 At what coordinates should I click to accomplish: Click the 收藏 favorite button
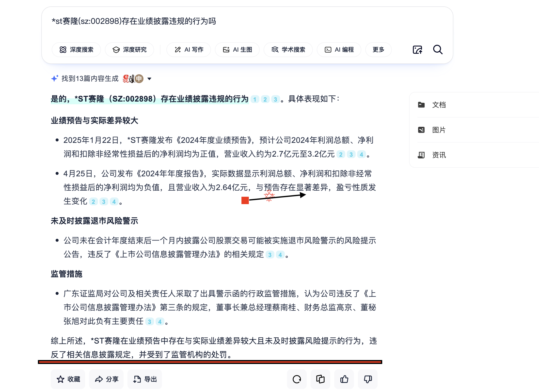click(68, 379)
